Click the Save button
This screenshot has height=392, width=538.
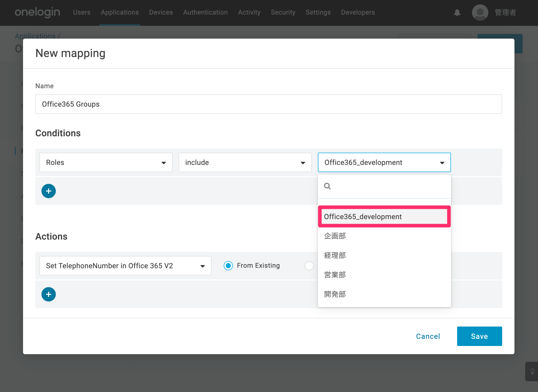click(x=480, y=336)
